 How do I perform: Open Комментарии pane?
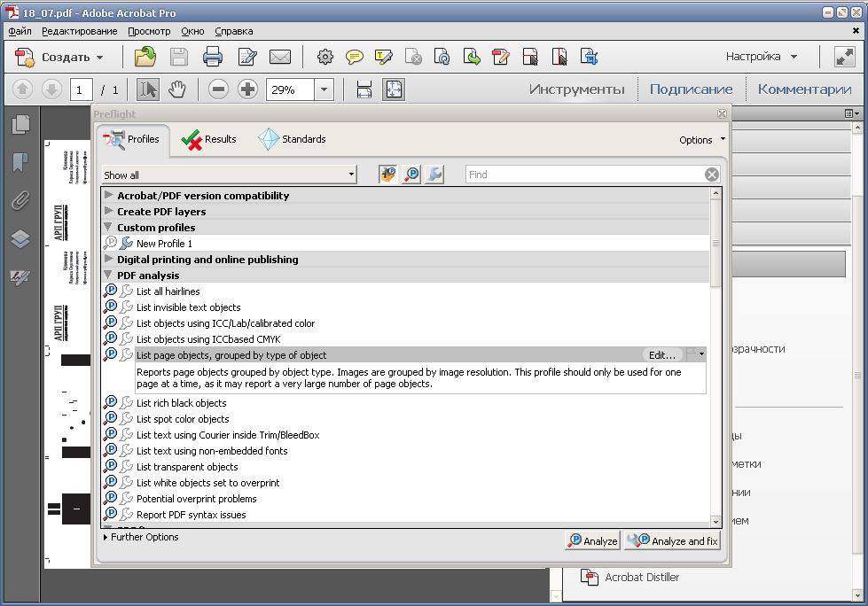(804, 89)
